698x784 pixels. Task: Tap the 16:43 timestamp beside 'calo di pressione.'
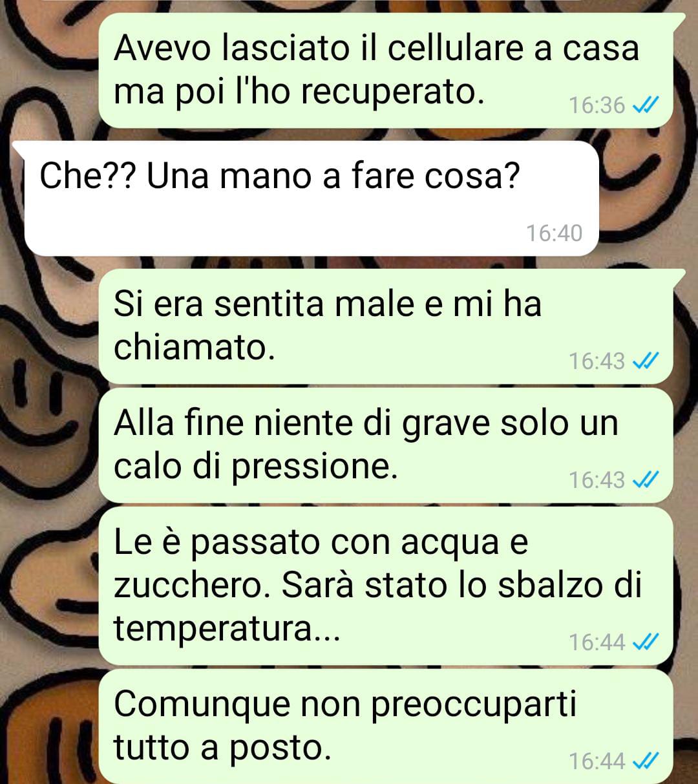597,480
